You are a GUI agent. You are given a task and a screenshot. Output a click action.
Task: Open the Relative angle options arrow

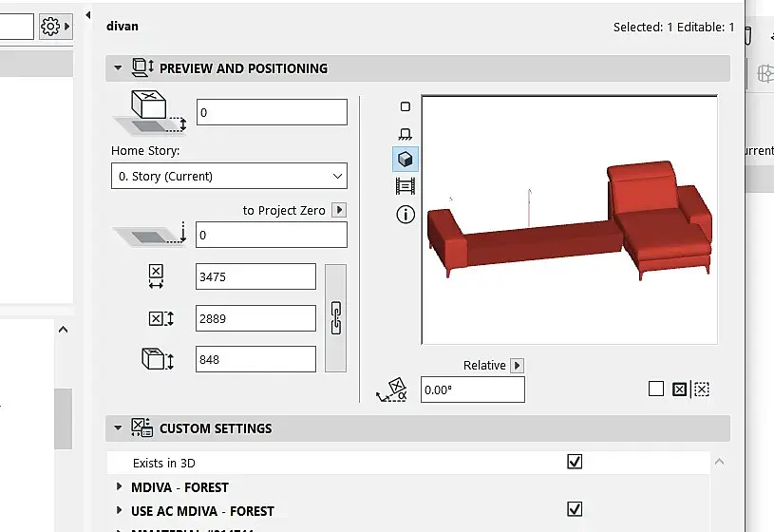[517, 366]
